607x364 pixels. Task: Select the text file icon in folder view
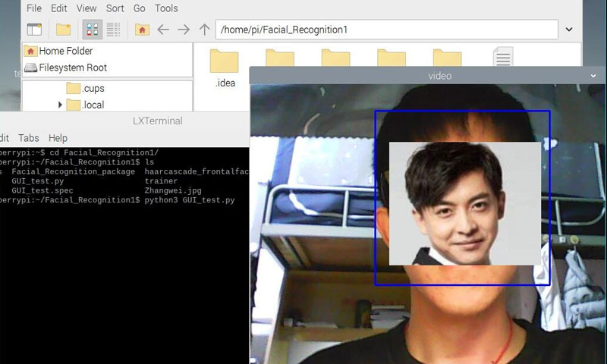(x=503, y=56)
